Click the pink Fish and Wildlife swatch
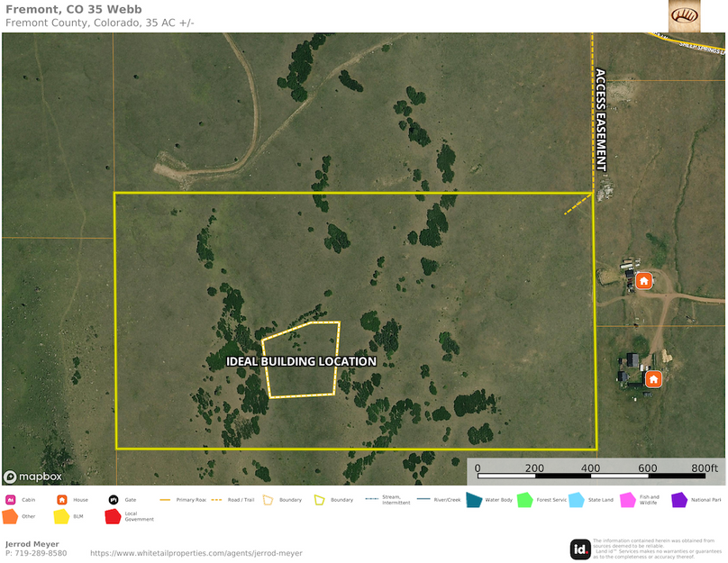728x563 pixels. (x=628, y=500)
